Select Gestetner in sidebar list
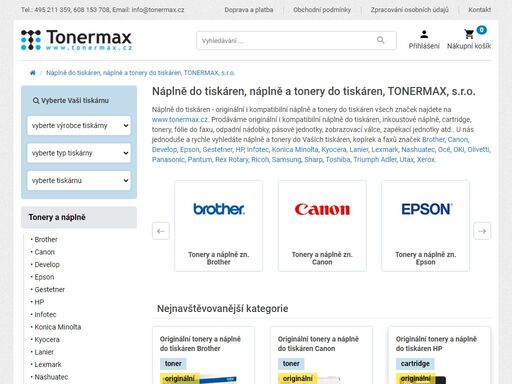Viewport: 512px width, 384px height. tap(49, 289)
